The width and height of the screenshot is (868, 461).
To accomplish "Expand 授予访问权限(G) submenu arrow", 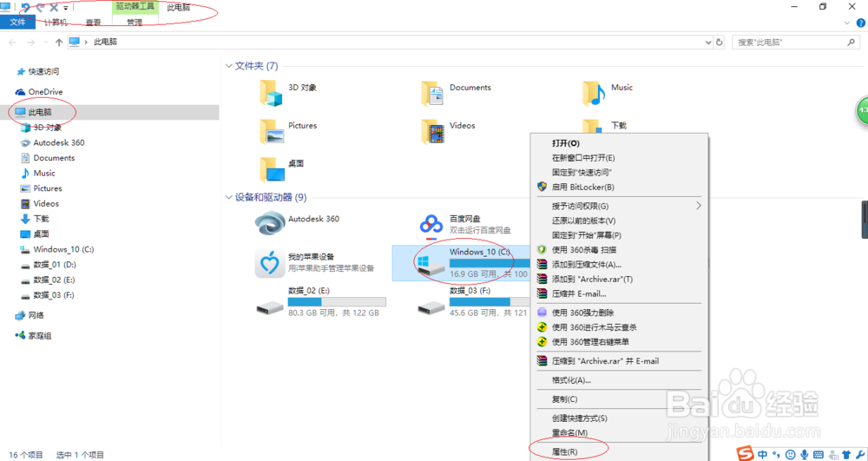I will pos(699,205).
